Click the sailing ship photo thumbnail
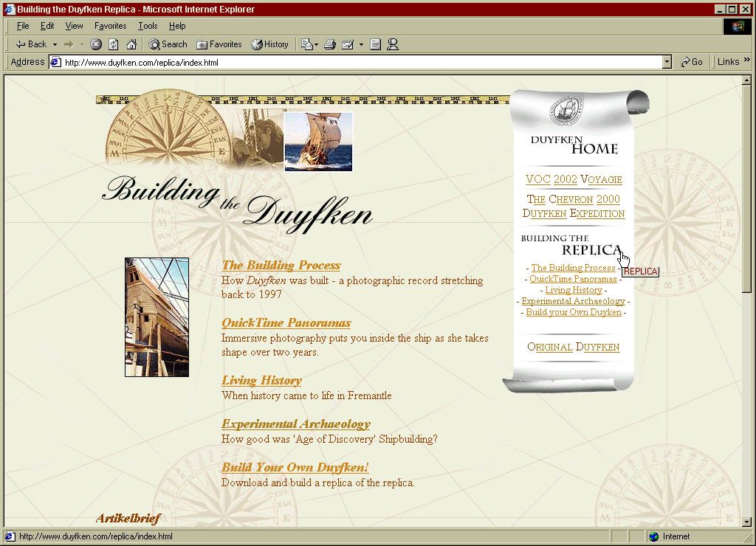 pyautogui.click(x=318, y=142)
